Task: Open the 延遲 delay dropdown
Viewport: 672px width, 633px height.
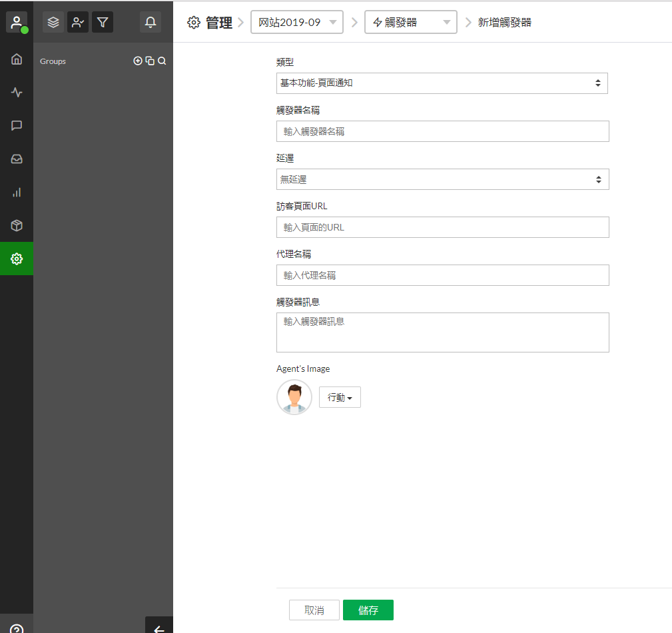Action: click(442, 179)
